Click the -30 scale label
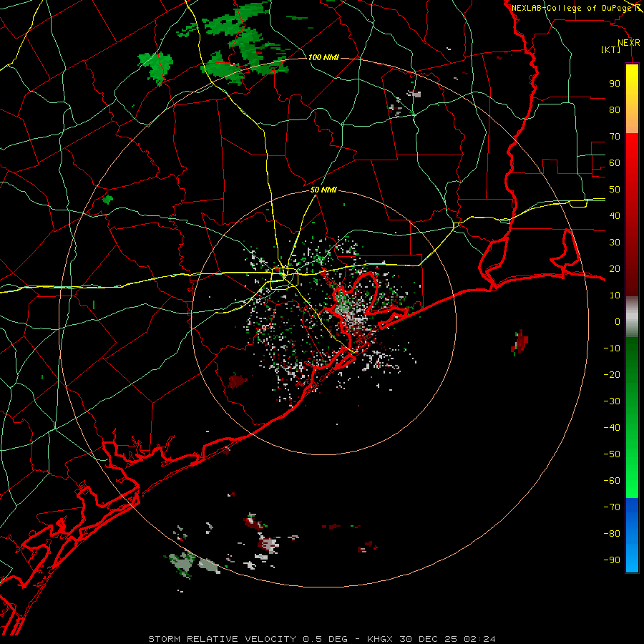 point(612,401)
